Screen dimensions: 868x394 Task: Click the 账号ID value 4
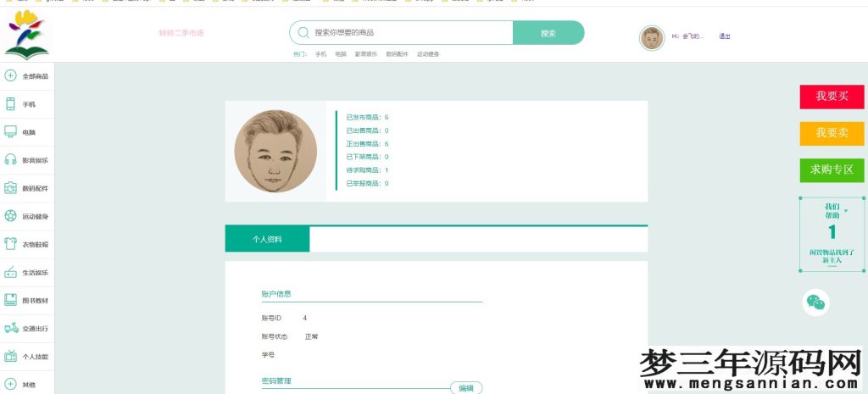[x=305, y=319]
